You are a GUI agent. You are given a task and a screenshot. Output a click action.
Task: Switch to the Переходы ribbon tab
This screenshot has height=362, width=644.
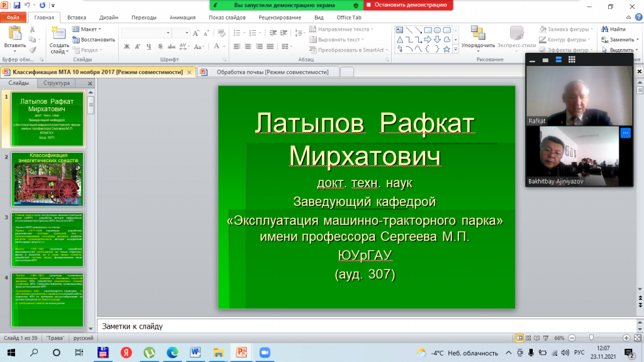click(x=144, y=17)
